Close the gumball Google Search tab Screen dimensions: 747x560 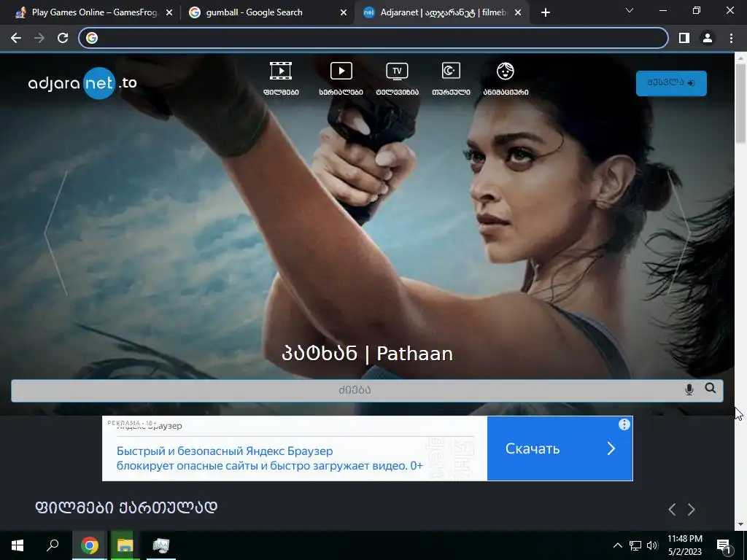click(344, 13)
